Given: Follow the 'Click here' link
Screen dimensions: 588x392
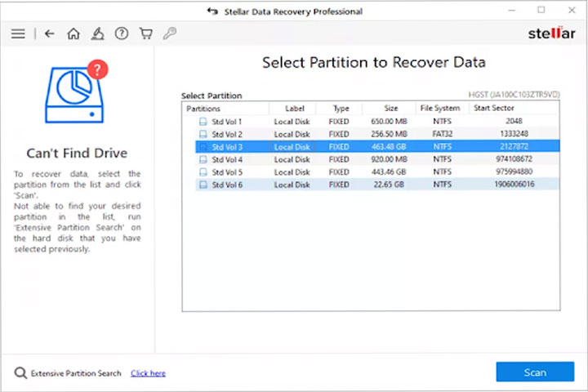Looking at the screenshot, I should point(148,373).
